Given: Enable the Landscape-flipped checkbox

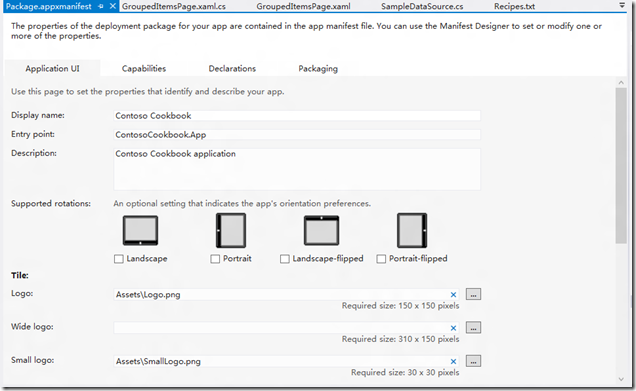Looking at the screenshot, I should 285,259.
